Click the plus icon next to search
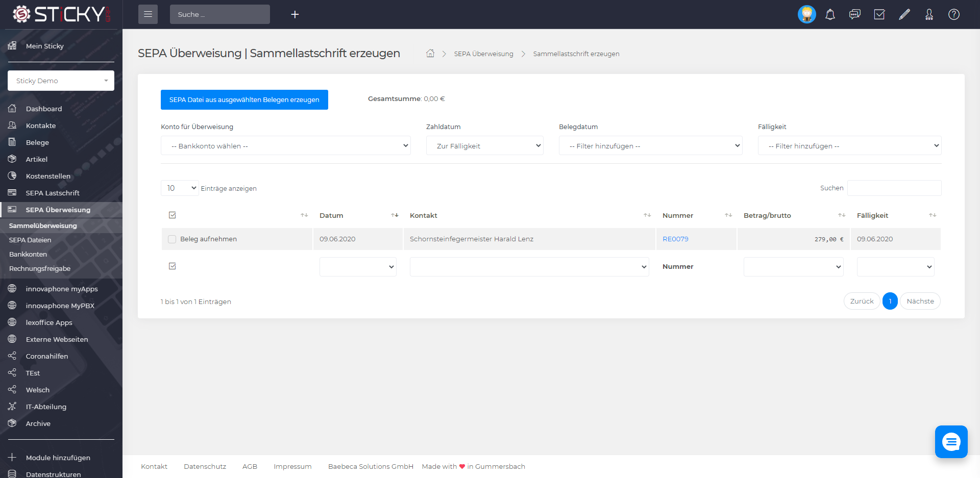This screenshot has width=980, height=478. point(295,14)
